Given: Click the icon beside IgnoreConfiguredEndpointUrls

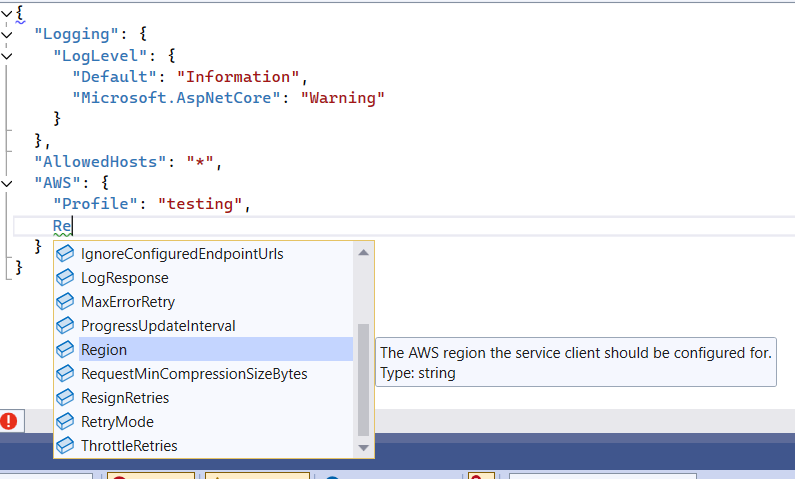Looking at the screenshot, I should (66, 254).
